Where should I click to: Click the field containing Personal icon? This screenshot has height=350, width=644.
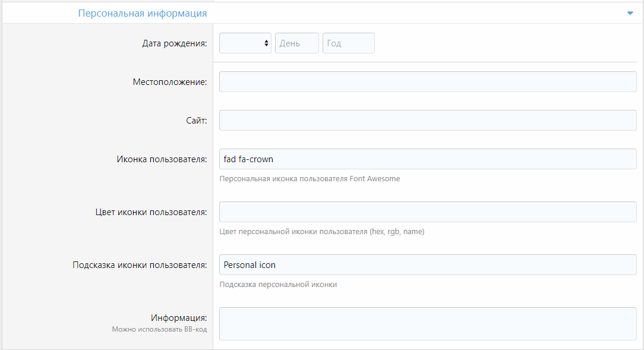tap(427, 265)
